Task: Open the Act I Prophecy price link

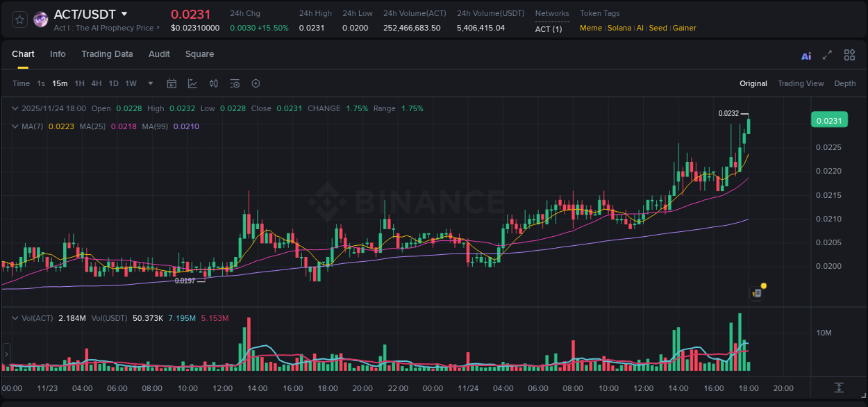Action: pos(106,28)
